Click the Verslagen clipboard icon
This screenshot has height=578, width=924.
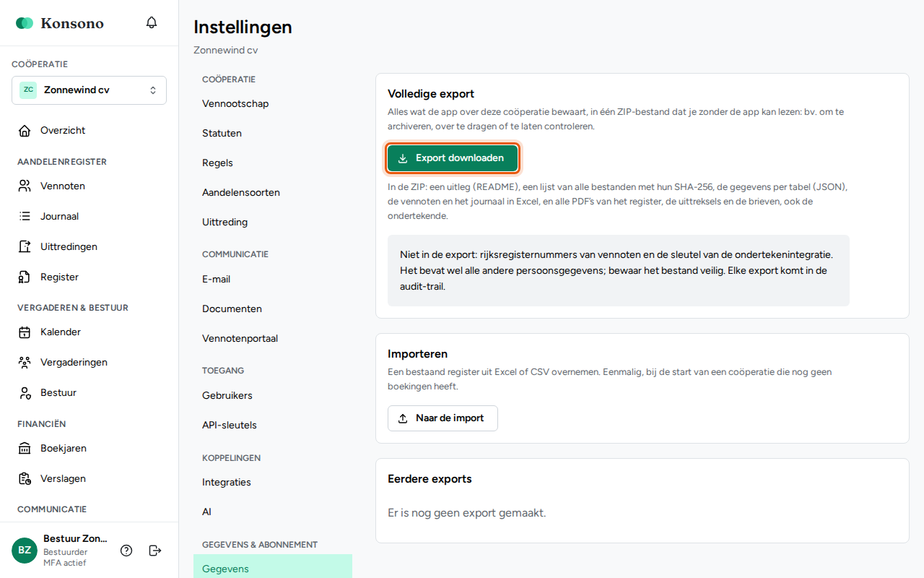25,479
